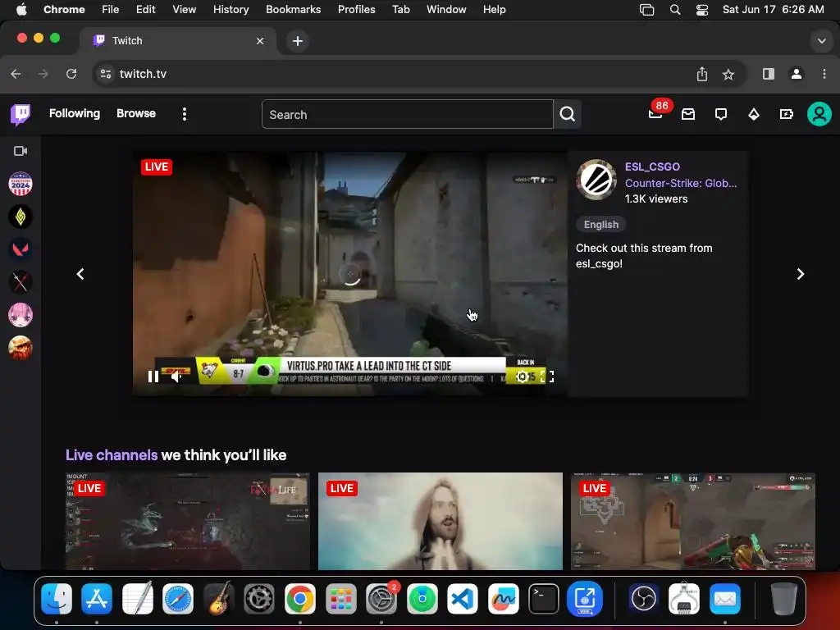Open Valorant red-logo channel in sidebar

[x=21, y=249]
